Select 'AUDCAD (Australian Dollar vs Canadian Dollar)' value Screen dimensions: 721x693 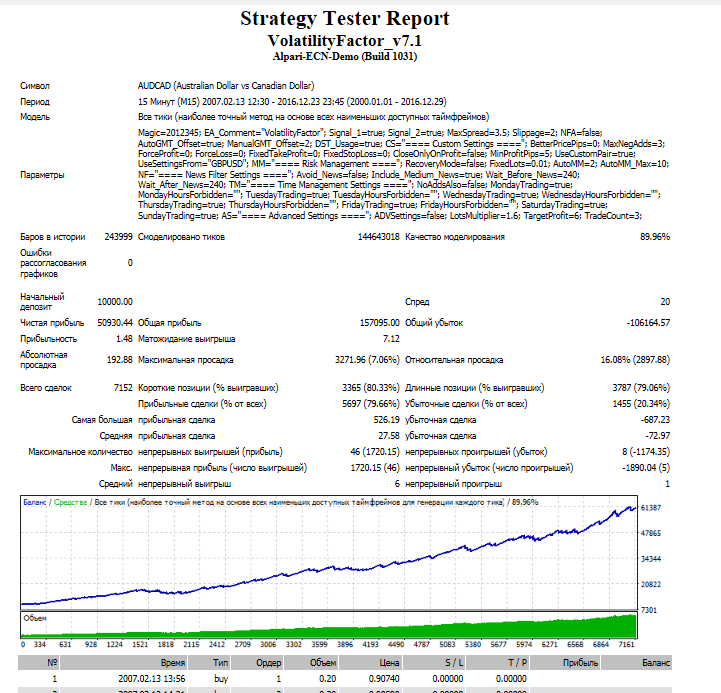tap(226, 86)
